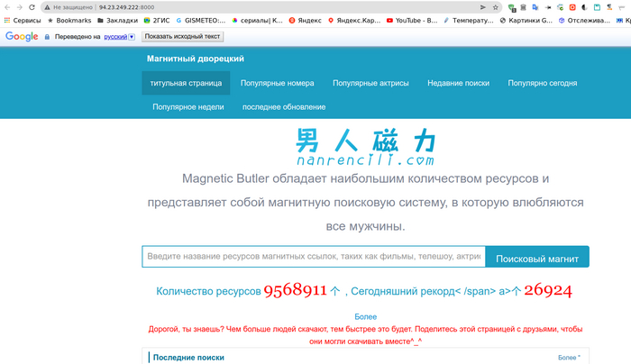Screen dimensions: 631x364
Task: Click the 'Последние поиски' panel heading
Action: pyautogui.click(x=188, y=358)
